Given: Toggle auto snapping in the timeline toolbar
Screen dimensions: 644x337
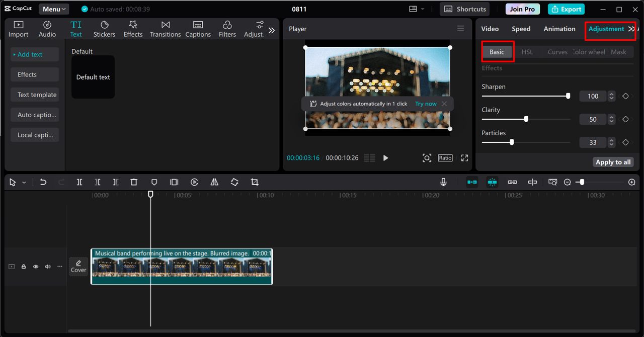Looking at the screenshot, I should [x=492, y=182].
